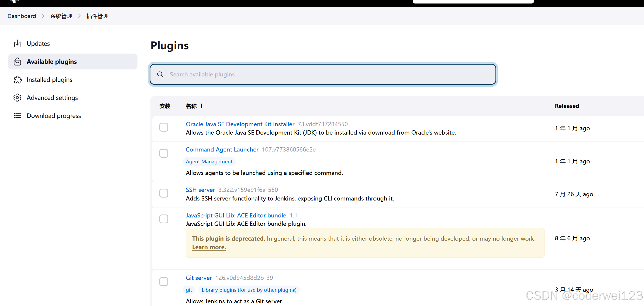This screenshot has height=306, width=644.
Task: Enable the ACE Editor bundle checkbox
Action: click(x=164, y=219)
